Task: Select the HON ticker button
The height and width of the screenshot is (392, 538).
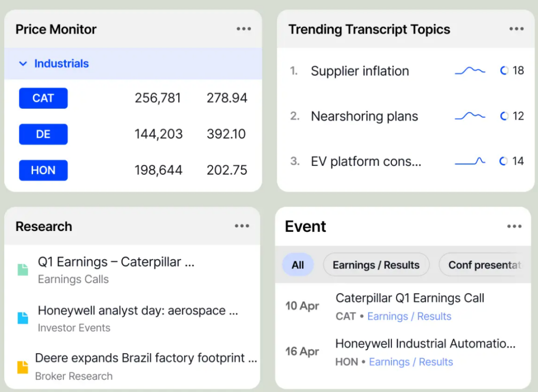Action: pos(43,170)
